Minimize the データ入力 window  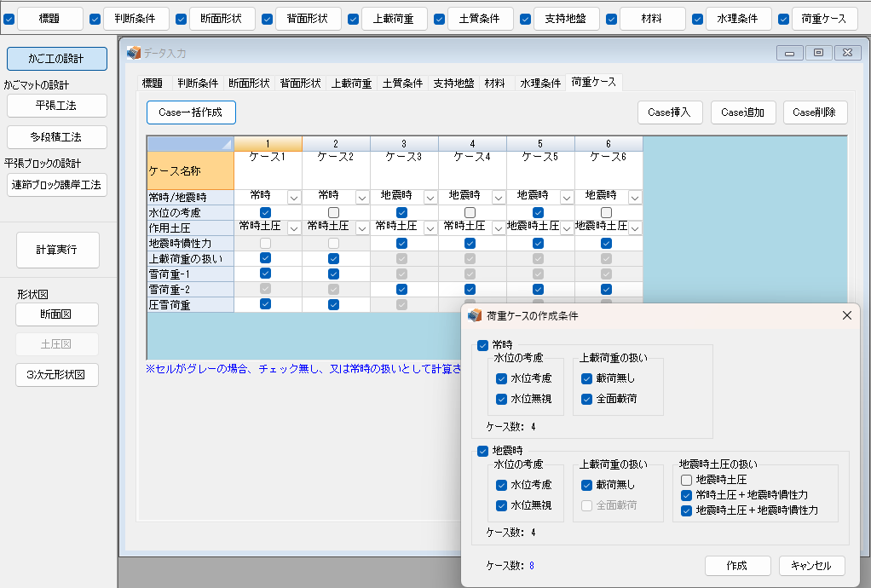coord(789,53)
